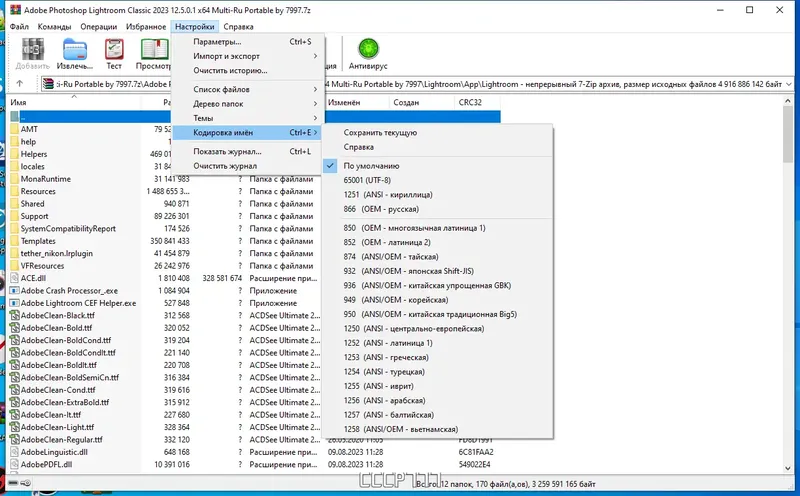Open the Файл menu
Image resolution: width=800 pixels, height=496 pixels.
coord(19,27)
